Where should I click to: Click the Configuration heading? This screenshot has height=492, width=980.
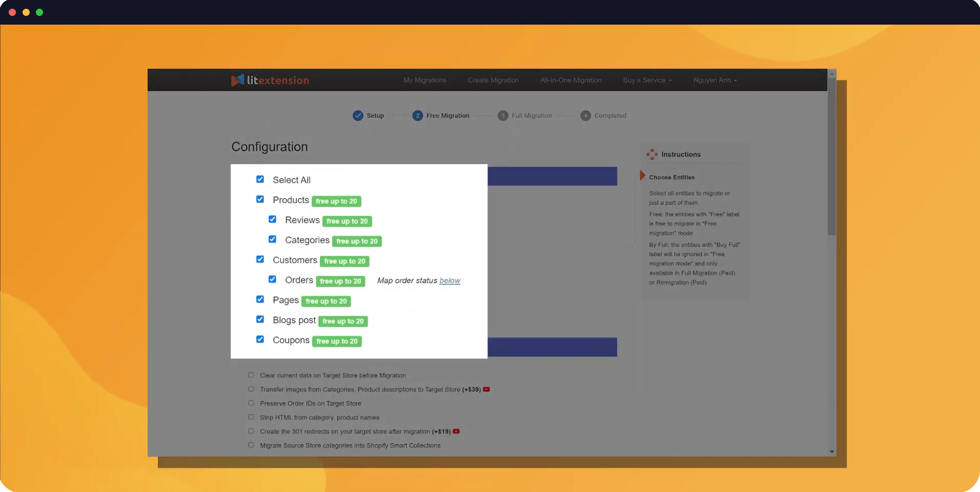coord(270,147)
